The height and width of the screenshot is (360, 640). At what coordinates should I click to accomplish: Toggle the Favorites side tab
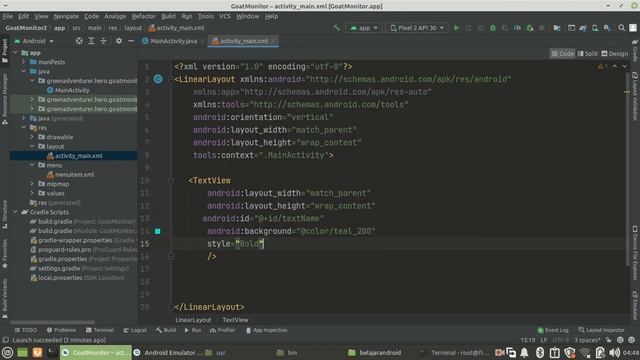[4, 253]
